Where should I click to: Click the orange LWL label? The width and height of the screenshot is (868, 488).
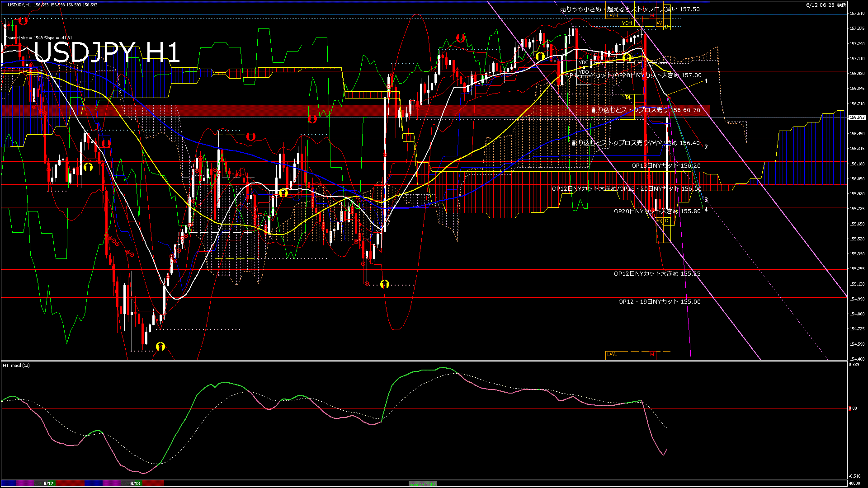612,354
